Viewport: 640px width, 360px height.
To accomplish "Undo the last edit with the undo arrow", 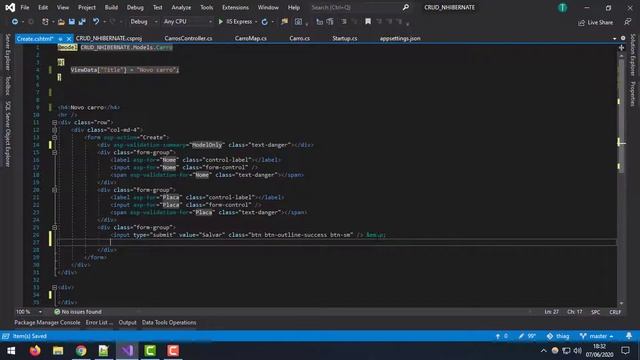I will click(96, 22).
